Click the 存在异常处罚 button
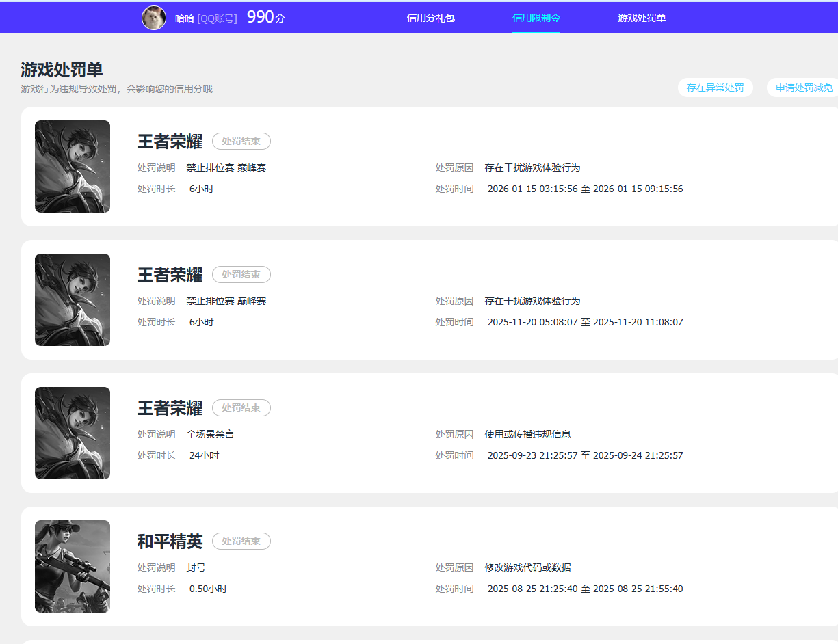The width and height of the screenshot is (838, 644). 716,88
